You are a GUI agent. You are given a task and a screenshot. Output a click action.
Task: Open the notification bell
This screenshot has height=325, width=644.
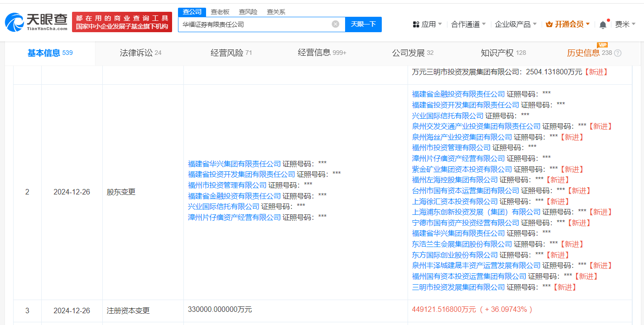[x=603, y=24]
